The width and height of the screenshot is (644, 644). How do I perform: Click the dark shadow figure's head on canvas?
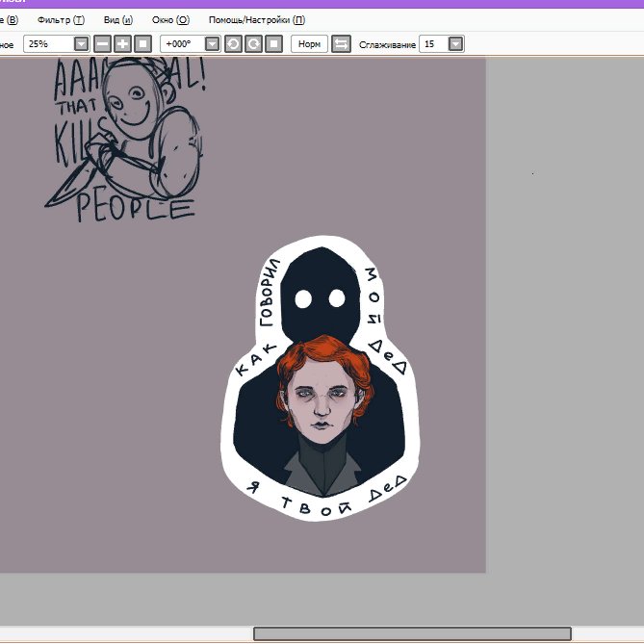pos(322,295)
